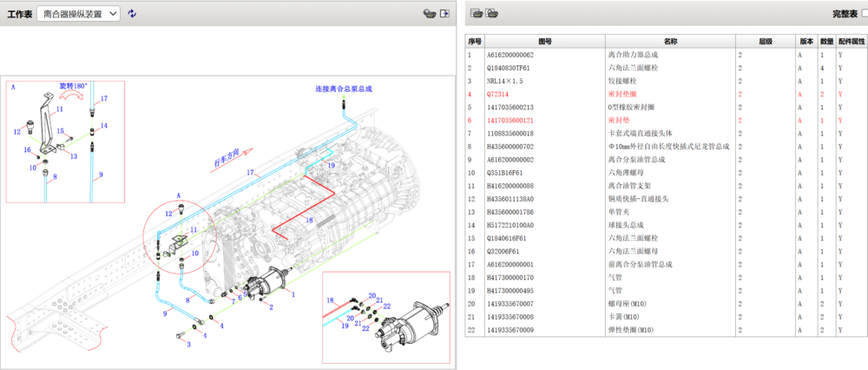868x370 pixels.
Task: Click the 连接离合总泵总成 label in diagram
Action: [x=343, y=89]
